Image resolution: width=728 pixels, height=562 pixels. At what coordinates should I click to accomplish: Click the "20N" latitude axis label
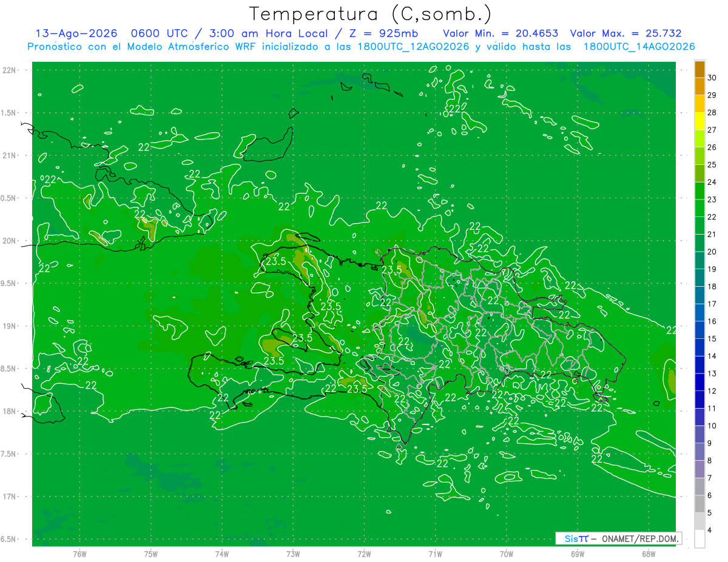click(x=10, y=241)
